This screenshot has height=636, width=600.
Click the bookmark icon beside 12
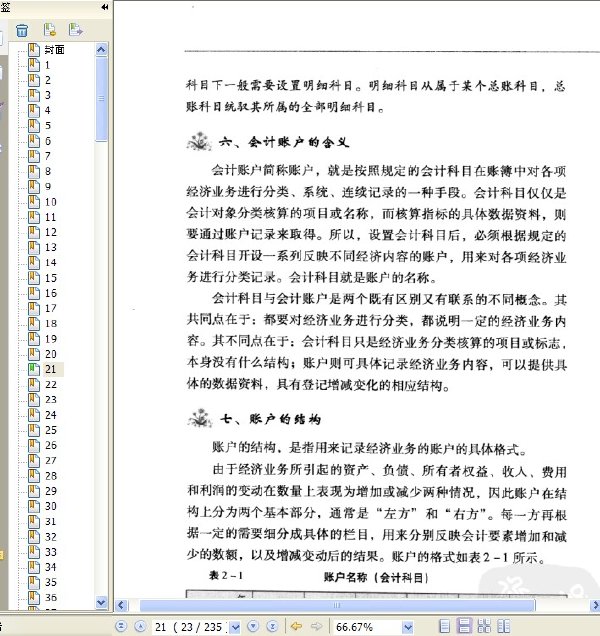pos(34,232)
